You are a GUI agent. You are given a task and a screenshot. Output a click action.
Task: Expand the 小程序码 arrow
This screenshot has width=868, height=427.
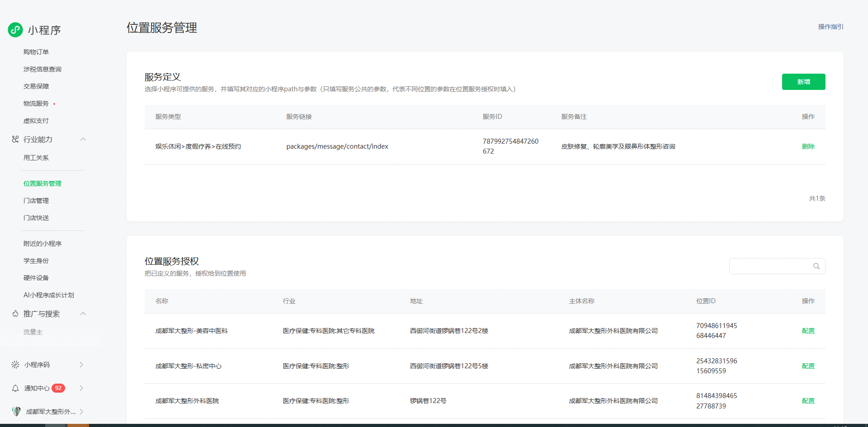point(81,365)
